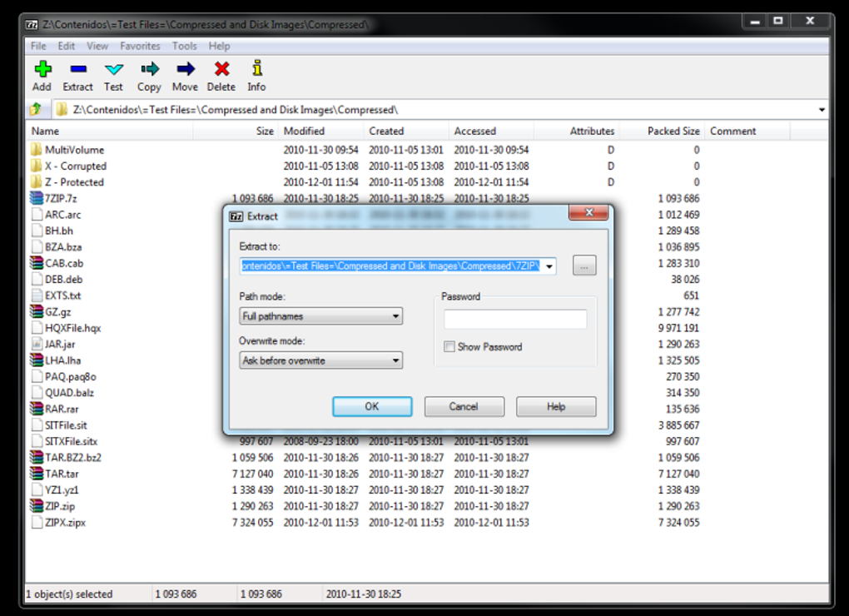This screenshot has width=849, height=616.
Task: Select the 7ZIP.7z file icon
Action: tap(37, 198)
